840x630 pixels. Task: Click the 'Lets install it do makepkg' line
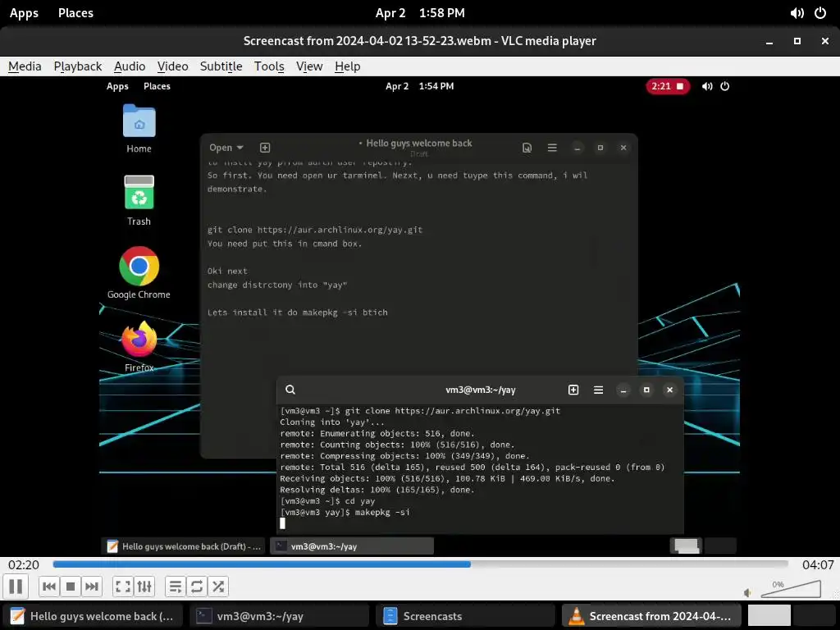(297, 313)
